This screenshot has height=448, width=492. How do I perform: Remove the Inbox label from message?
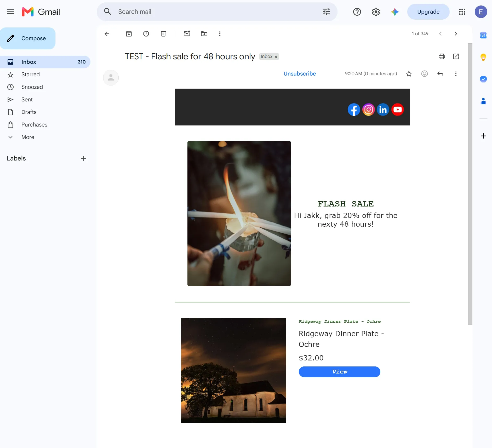click(x=276, y=57)
